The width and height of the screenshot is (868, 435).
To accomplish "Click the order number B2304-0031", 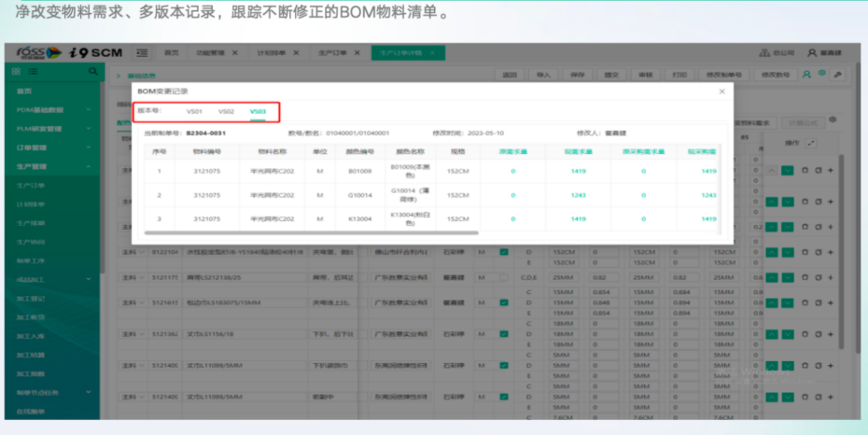I will [206, 133].
